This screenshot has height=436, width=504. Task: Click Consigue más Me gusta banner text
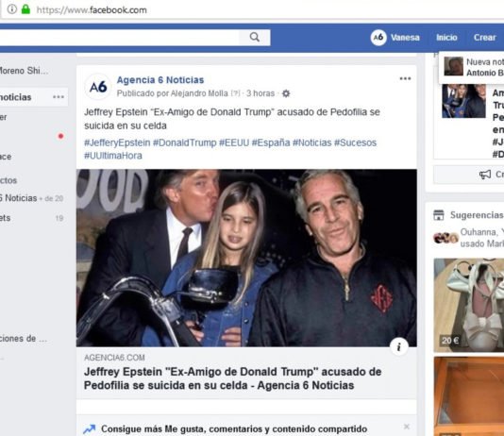234,429
